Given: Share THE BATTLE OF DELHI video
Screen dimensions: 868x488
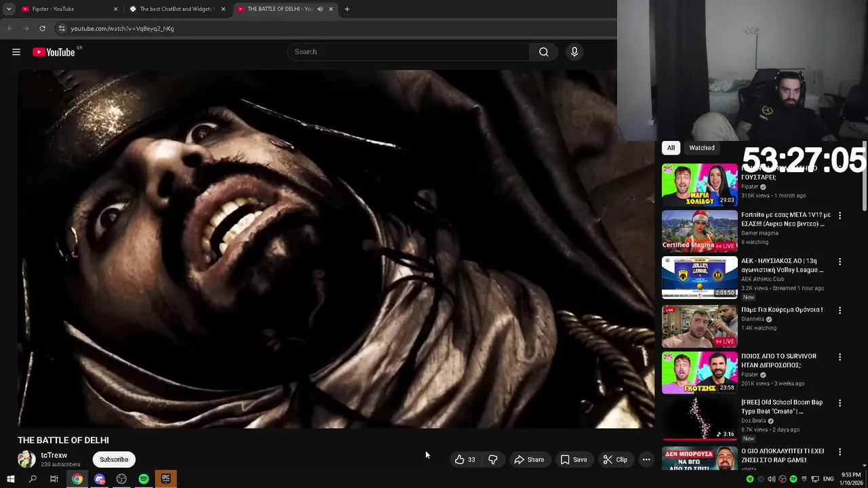Looking at the screenshot, I should (x=529, y=460).
